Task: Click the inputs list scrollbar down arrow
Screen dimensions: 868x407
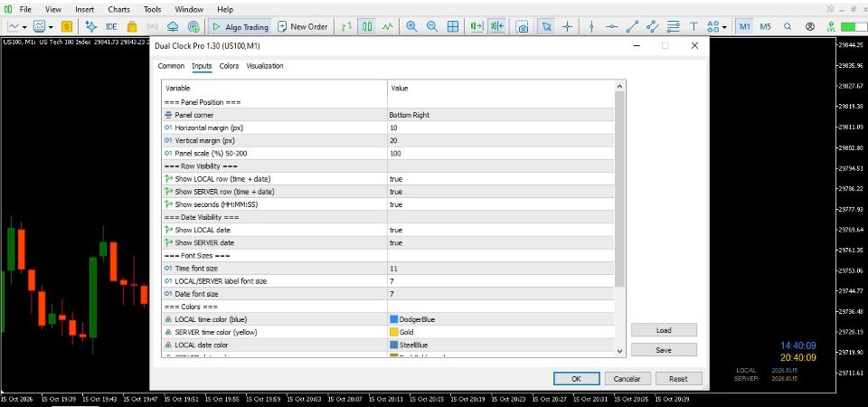Action: (x=619, y=351)
